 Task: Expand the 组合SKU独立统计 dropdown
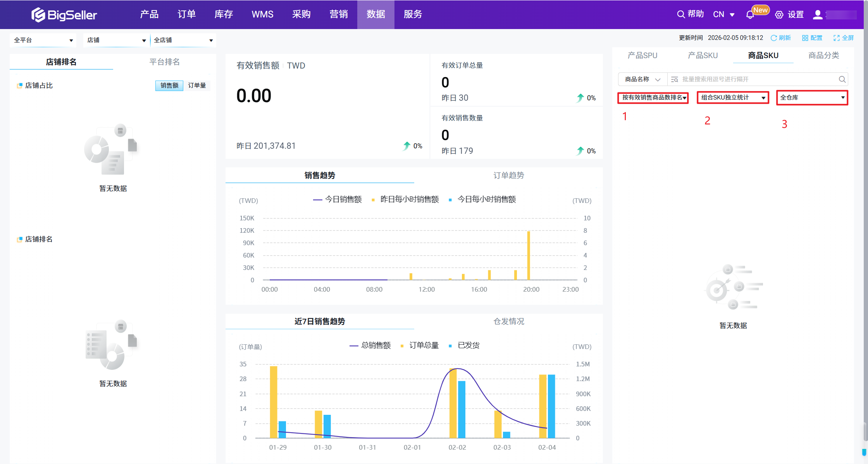732,98
